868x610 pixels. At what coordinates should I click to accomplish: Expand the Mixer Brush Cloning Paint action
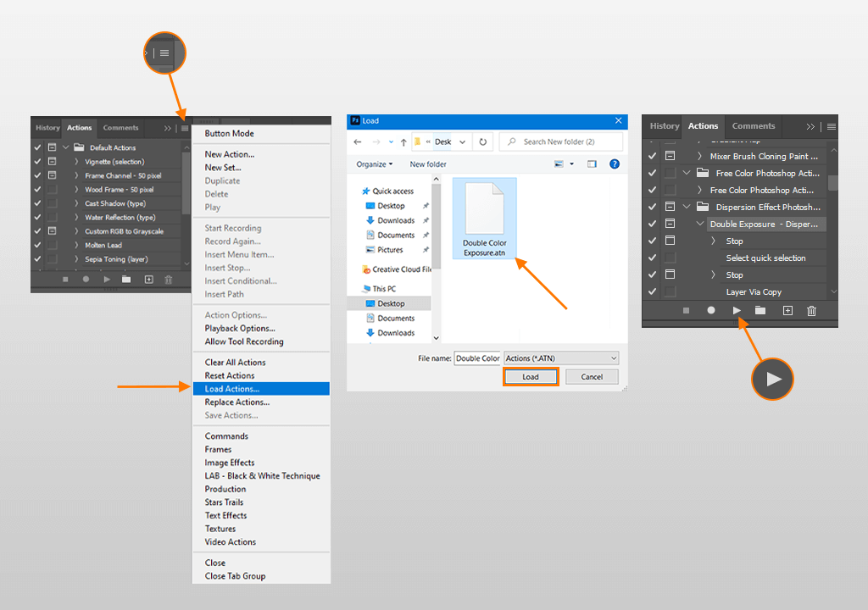pos(699,156)
